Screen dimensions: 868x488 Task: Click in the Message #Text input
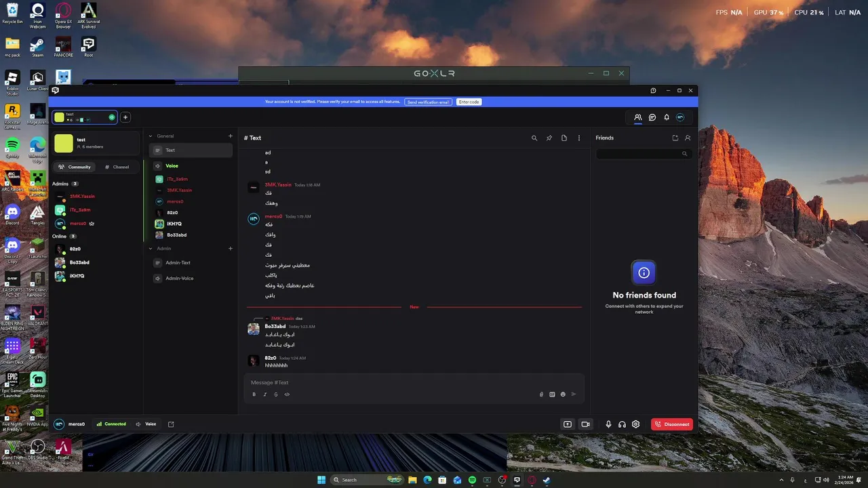click(414, 382)
